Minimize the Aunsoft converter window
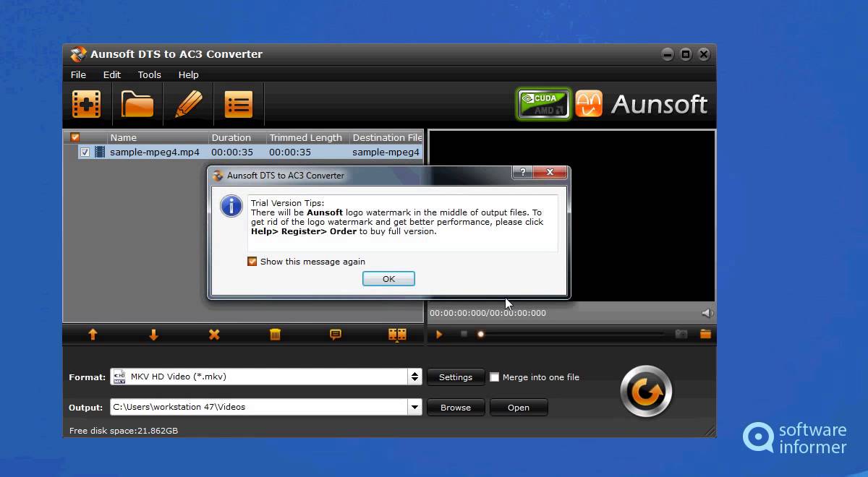Screen dimensions: 868x477 click(667, 54)
